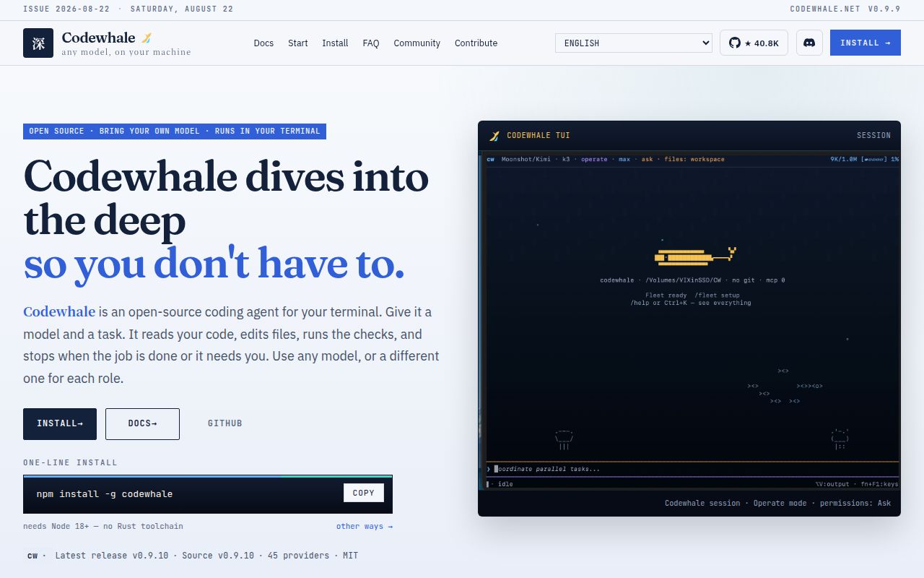Image resolution: width=924 pixels, height=578 pixels.
Task: Open the ENGLISH language dropdown
Action: point(634,43)
